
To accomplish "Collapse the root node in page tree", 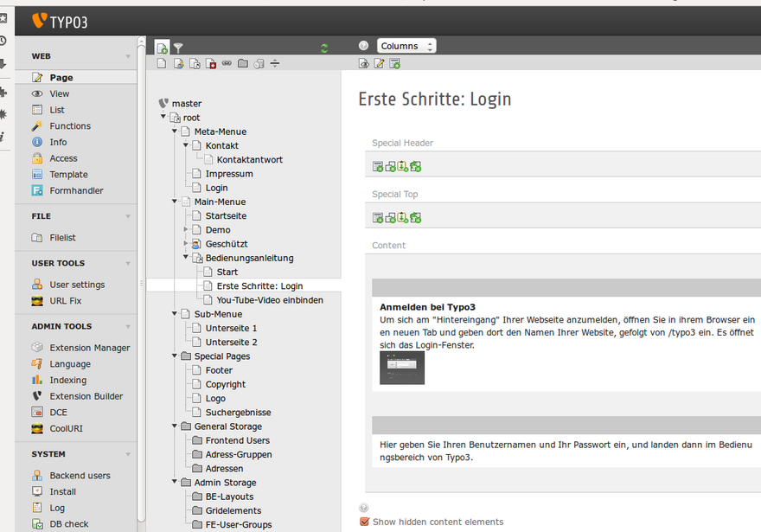I will click(163, 117).
